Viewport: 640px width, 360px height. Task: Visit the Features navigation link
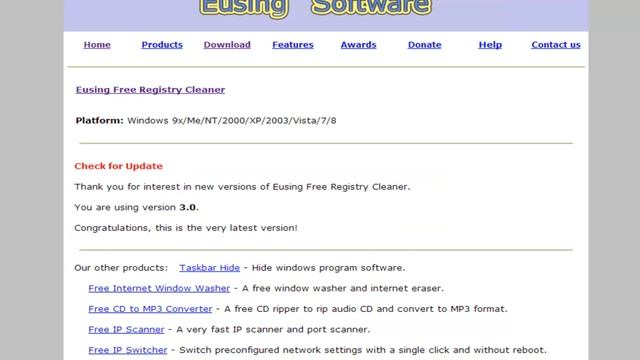(x=293, y=45)
